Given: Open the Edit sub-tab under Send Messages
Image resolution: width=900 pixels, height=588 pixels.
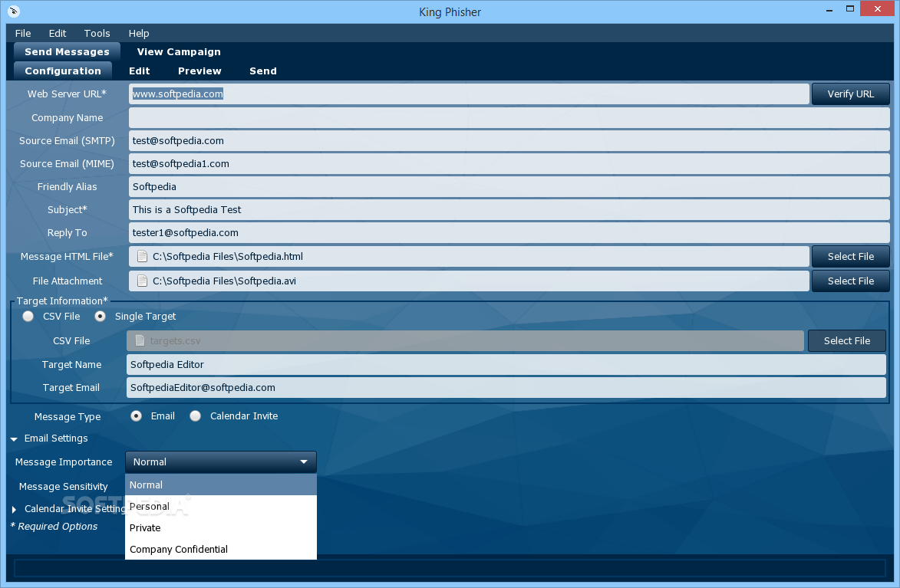Looking at the screenshot, I should tap(140, 71).
